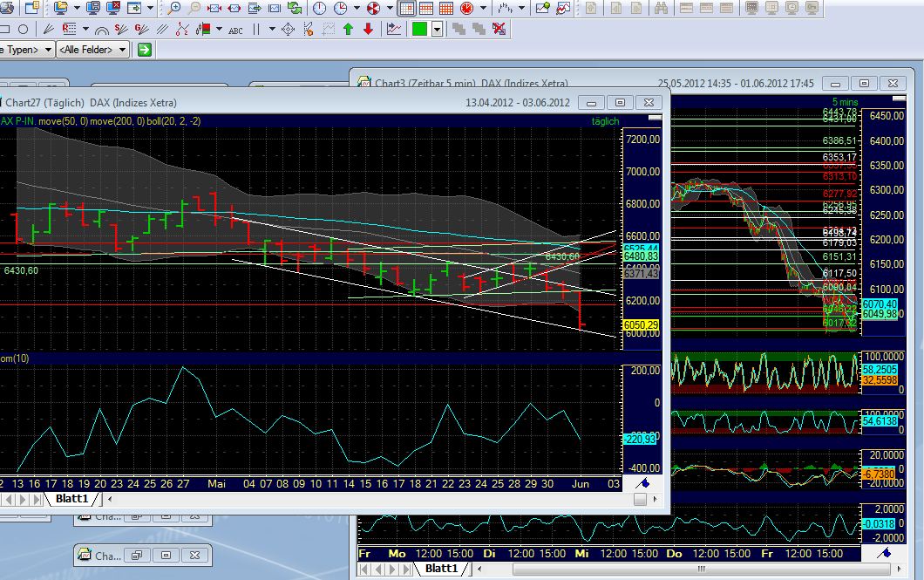This screenshot has height=580, width=924.
Task: Click the right scroll arrow of Chart3's scrollbar
Action: 897,569
